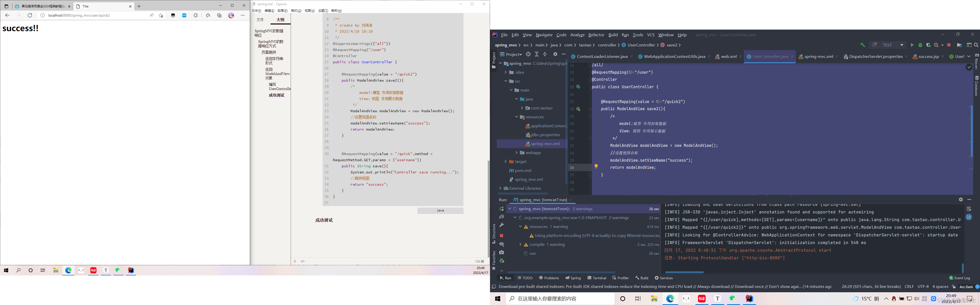Click the Build project hammer icon
980x305 pixels.
point(862,45)
